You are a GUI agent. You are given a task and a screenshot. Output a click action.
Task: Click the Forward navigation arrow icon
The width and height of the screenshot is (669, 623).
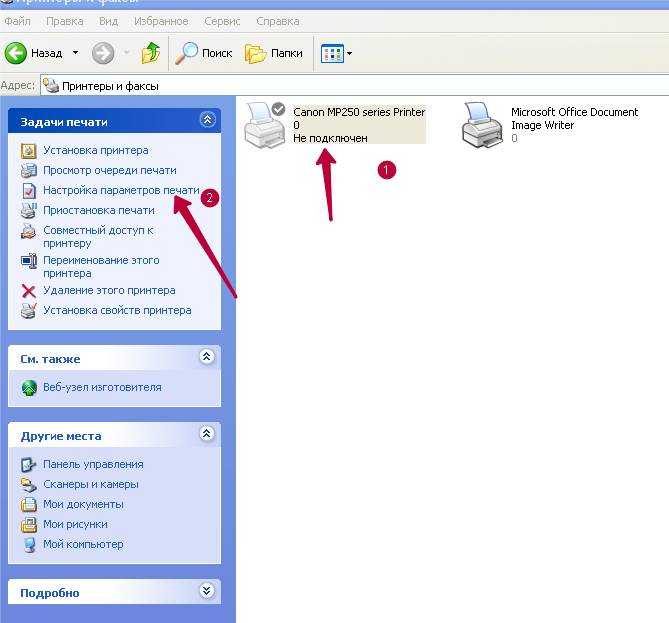tap(103, 53)
